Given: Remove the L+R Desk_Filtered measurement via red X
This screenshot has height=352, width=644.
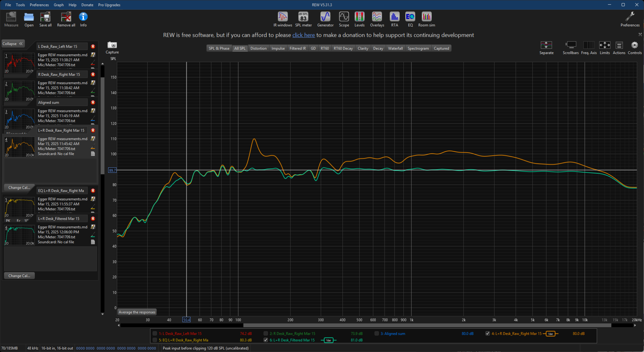Looking at the screenshot, I should (x=93, y=218).
